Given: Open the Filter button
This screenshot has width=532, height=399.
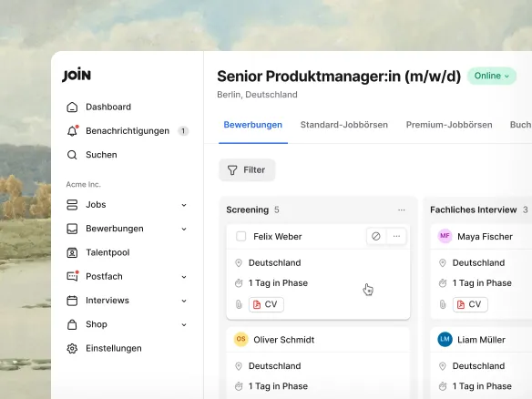Looking at the screenshot, I should [247, 170].
